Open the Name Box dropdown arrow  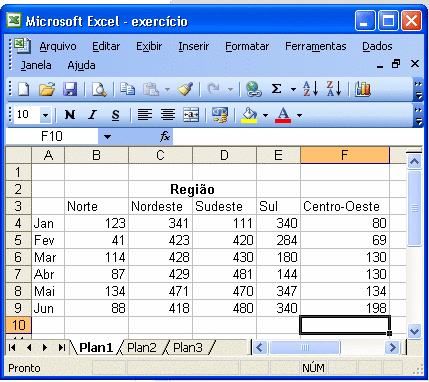click(107, 136)
